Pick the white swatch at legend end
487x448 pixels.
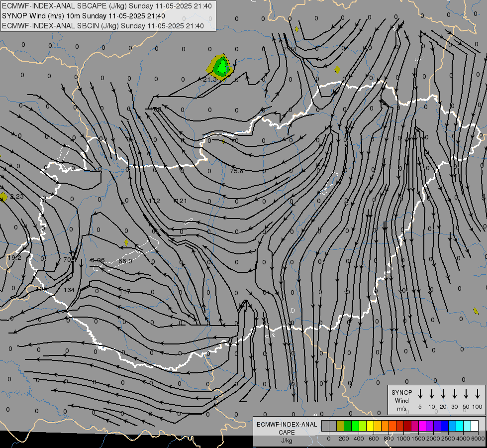pos(475,426)
